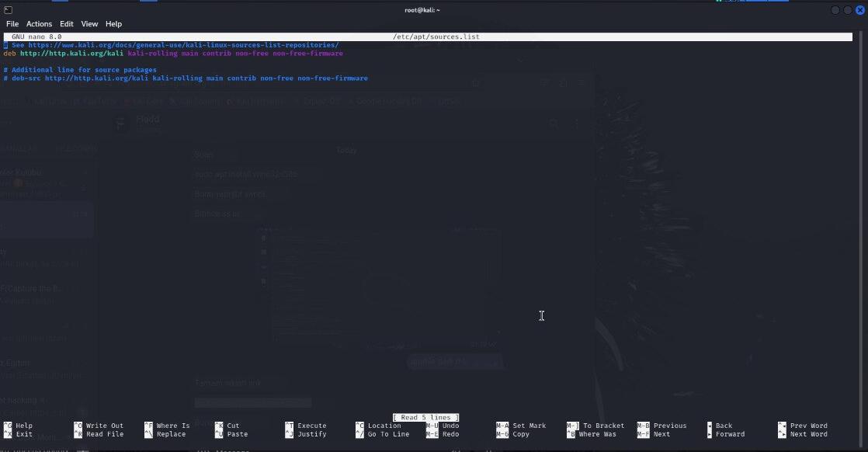Image resolution: width=868 pixels, height=452 pixels.
Task: Click the 'root@kali: ~' window title
Action: pos(422,10)
